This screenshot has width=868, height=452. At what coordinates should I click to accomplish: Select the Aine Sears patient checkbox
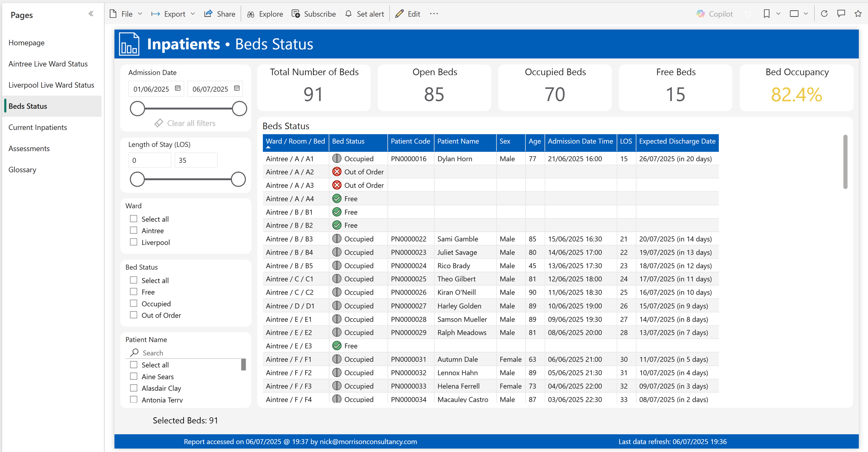coord(134,376)
